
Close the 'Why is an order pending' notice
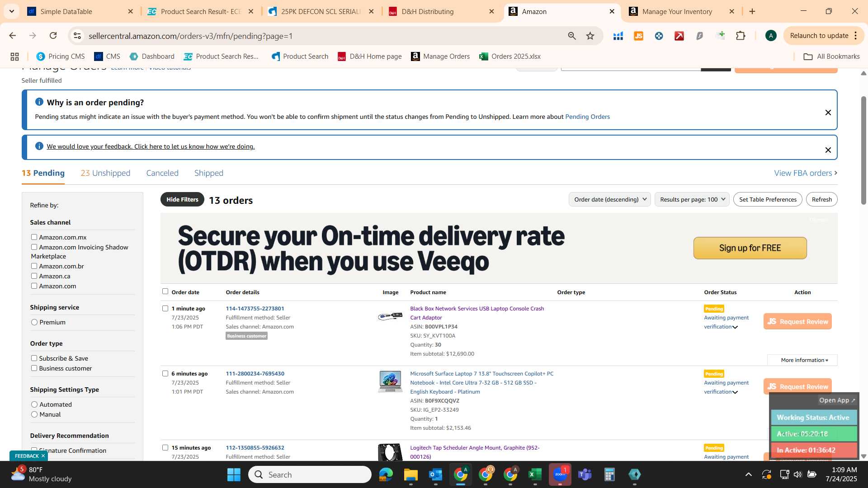point(828,113)
